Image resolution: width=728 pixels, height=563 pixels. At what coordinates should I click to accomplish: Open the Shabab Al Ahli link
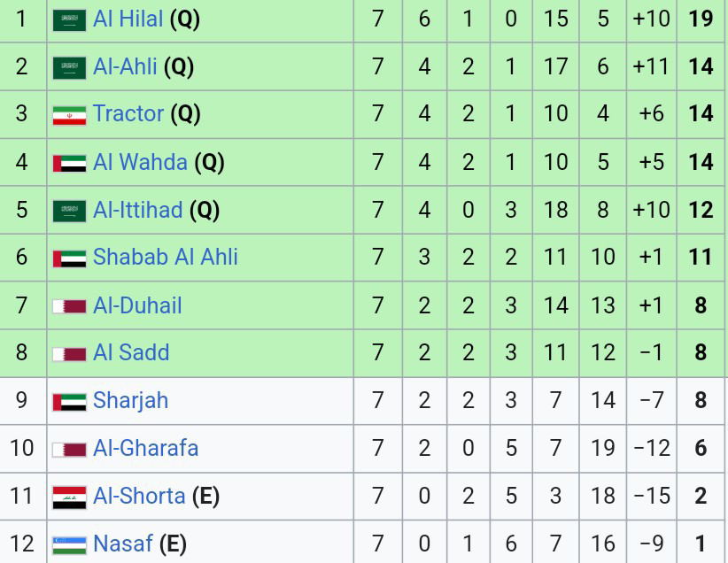166,257
